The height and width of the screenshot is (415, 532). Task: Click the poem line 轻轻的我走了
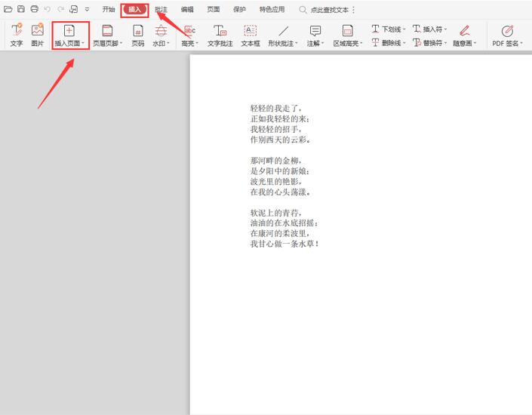click(x=275, y=108)
